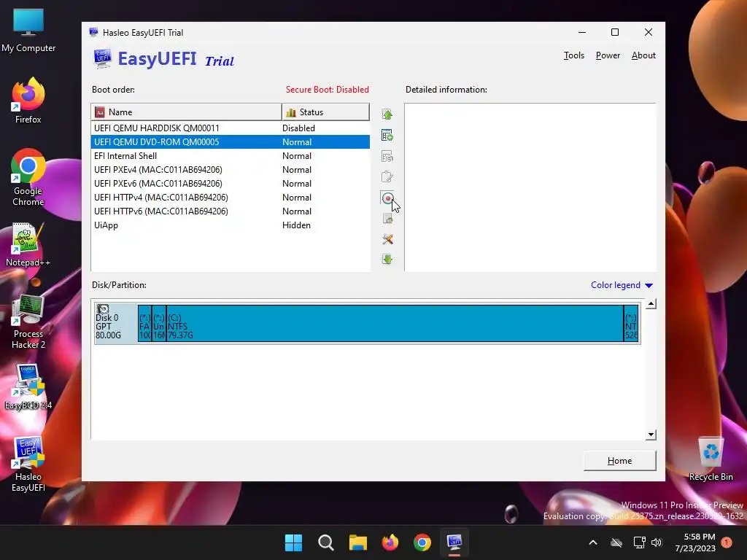Open Firefox desktop shortcut
This screenshot has height=560, width=747.
(28, 101)
